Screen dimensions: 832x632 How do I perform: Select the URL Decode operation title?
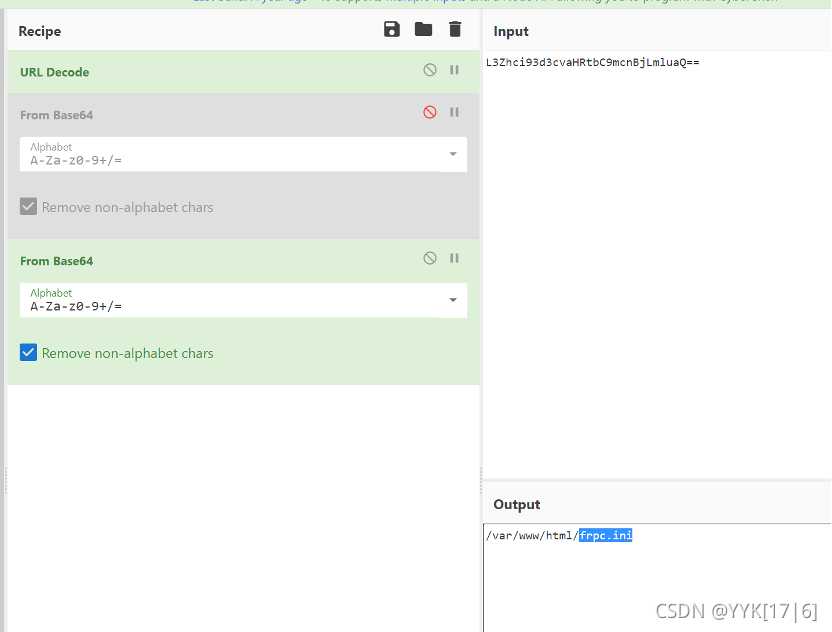click(55, 72)
